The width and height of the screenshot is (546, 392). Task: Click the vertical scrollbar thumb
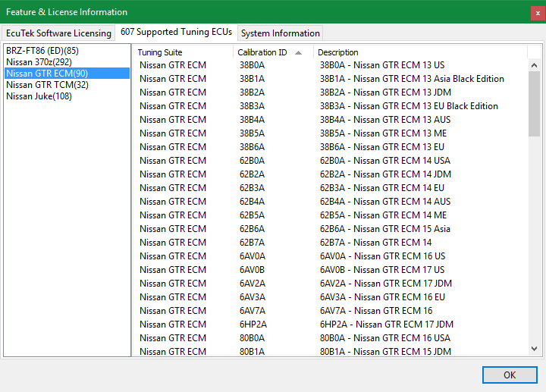click(x=535, y=102)
